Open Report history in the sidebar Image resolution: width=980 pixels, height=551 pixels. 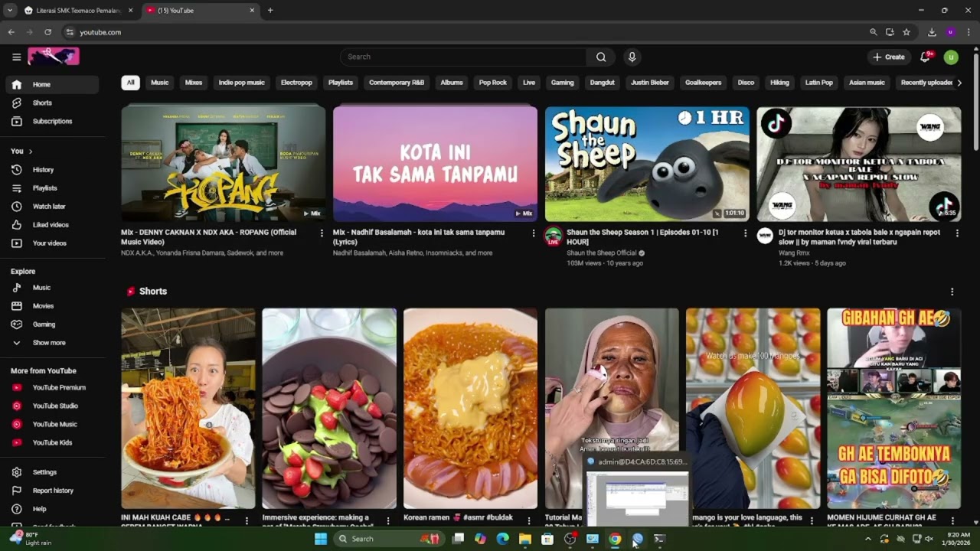click(x=52, y=491)
